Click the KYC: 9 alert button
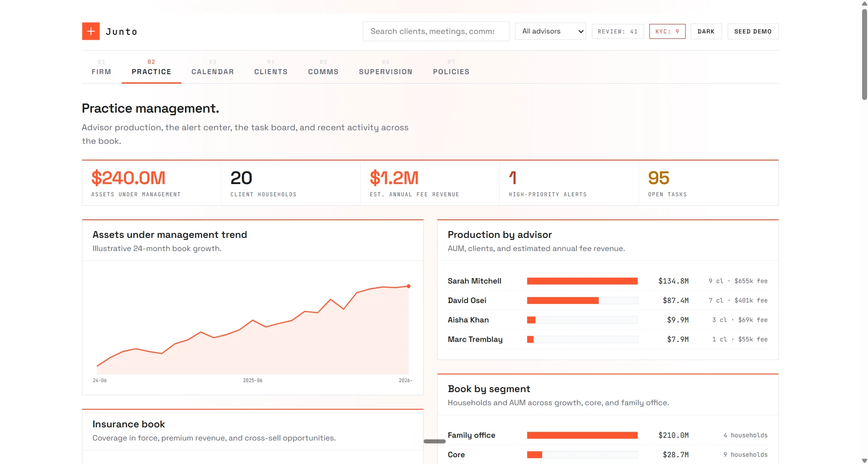 pos(667,31)
